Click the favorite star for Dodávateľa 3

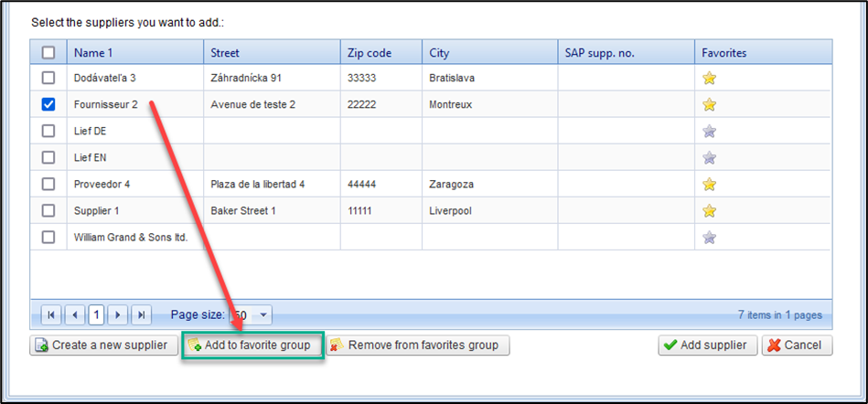pos(709,79)
